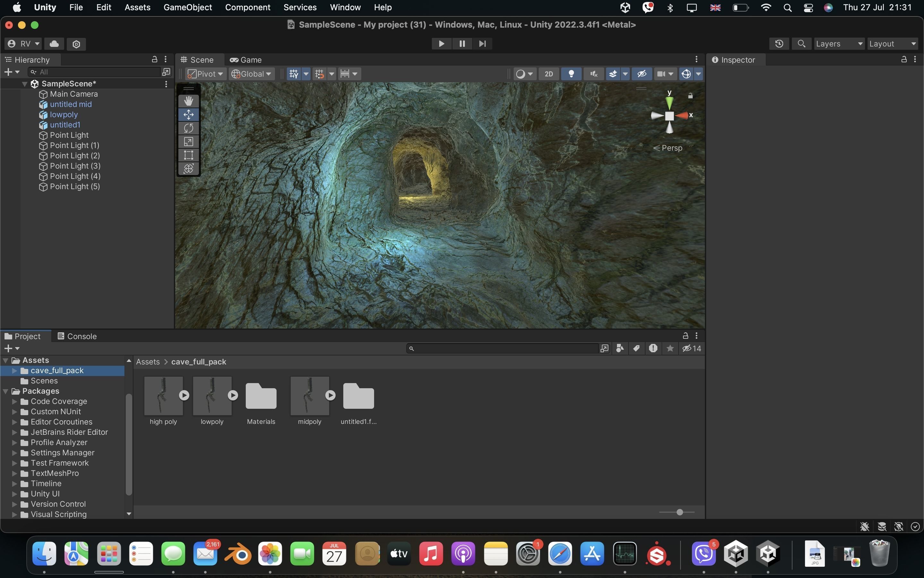
Task: Open the Layout dropdown
Action: pyautogui.click(x=892, y=44)
